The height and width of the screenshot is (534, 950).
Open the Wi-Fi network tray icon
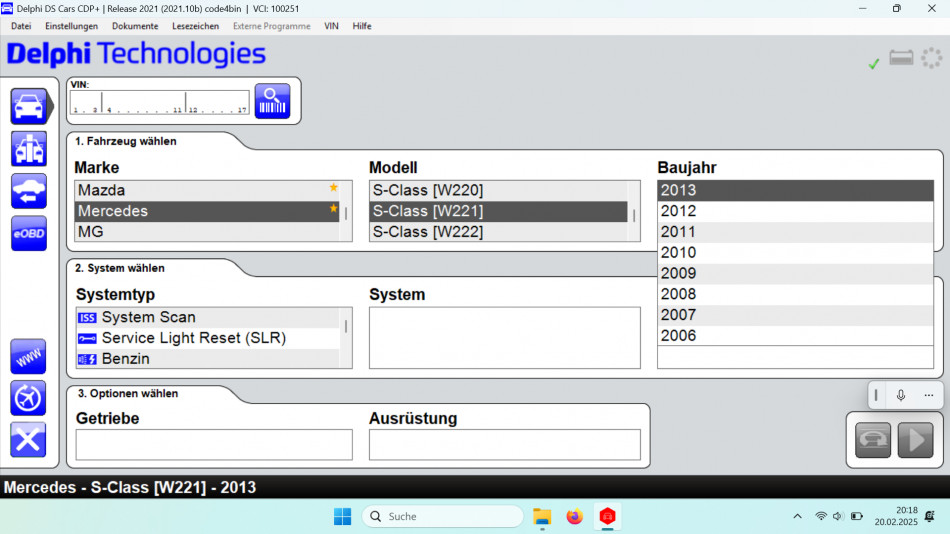[x=821, y=516]
